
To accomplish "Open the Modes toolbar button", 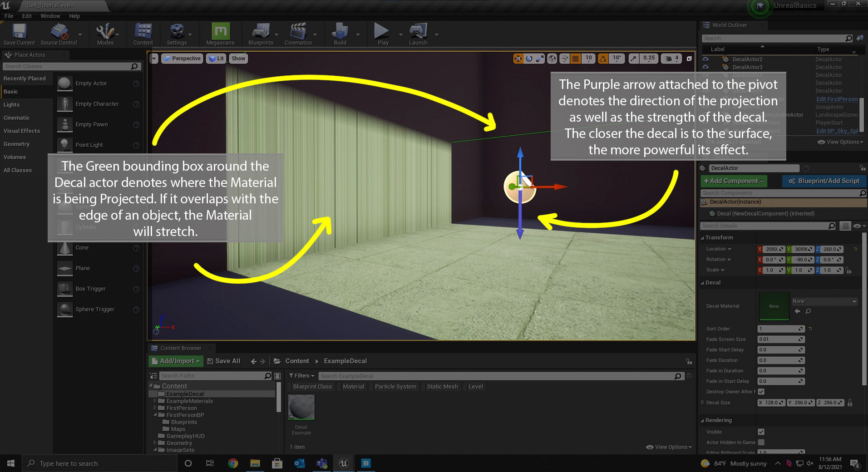I will pos(105,34).
